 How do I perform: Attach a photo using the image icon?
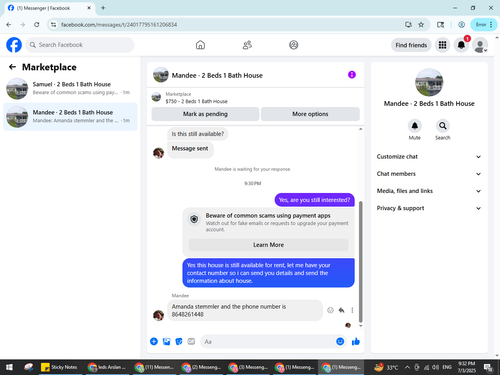coord(166,341)
